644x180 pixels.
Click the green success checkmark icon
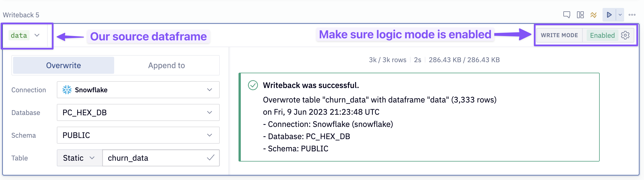click(x=253, y=85)
